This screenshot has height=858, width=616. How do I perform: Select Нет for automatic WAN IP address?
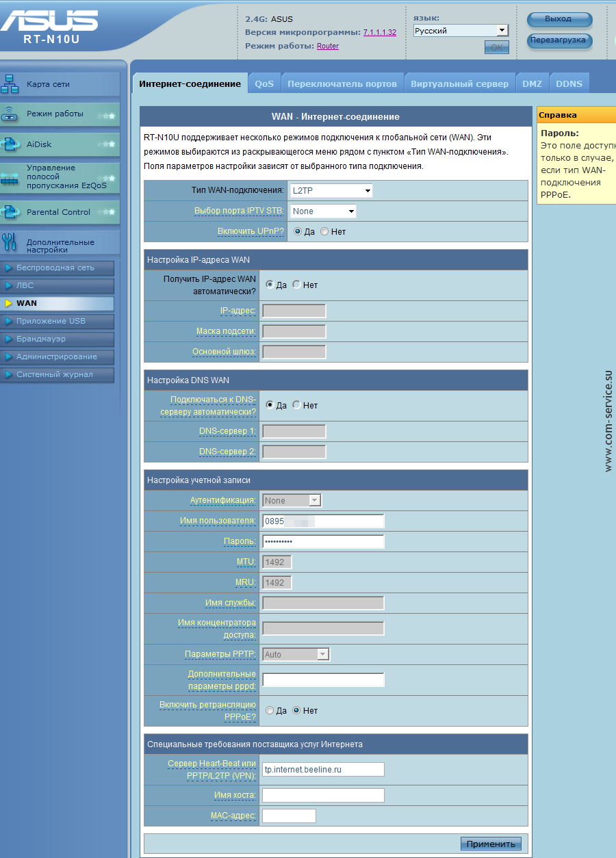coord(296,285)
